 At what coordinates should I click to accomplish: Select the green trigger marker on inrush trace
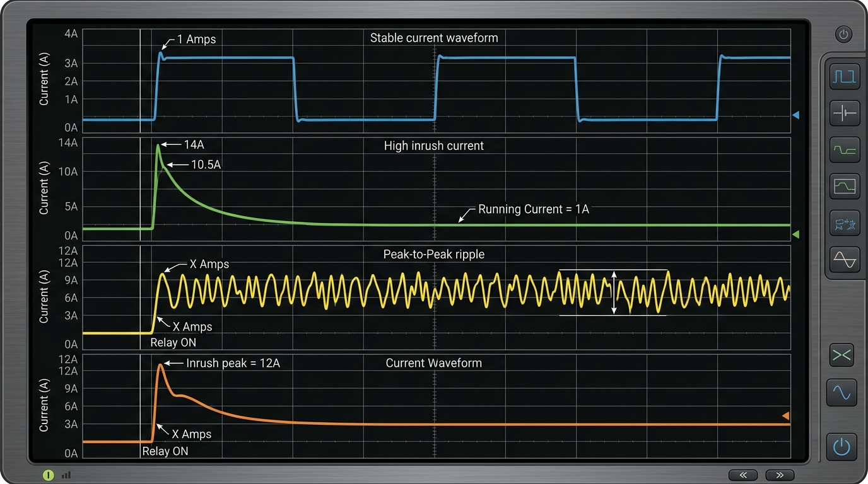click(x=795, y=234)
